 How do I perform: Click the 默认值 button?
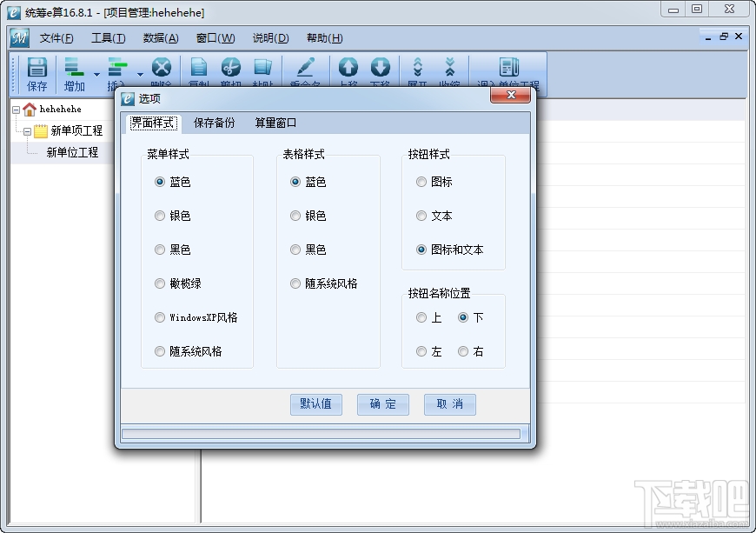click(x=316, y=404)
